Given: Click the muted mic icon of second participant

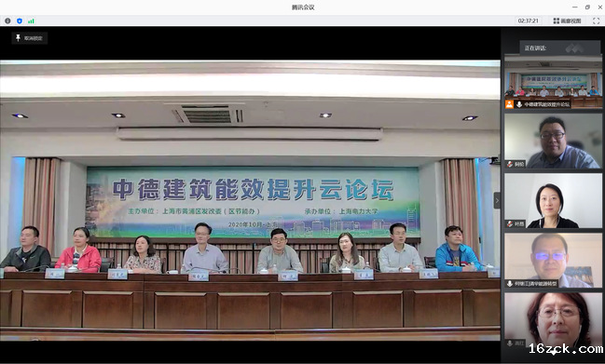Looking at the screenshot, I should 510,164.
